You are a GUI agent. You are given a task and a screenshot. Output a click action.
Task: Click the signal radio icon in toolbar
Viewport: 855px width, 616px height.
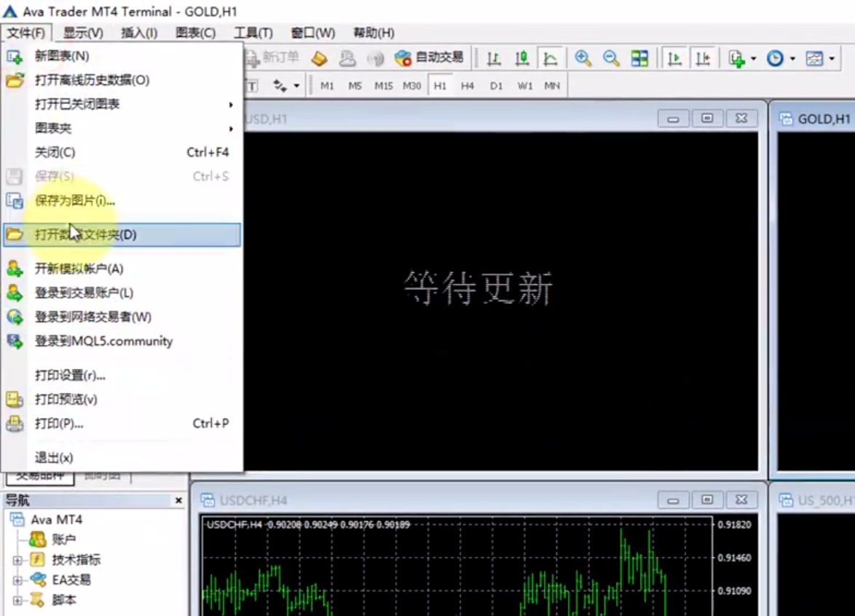(x=376, y=58)
